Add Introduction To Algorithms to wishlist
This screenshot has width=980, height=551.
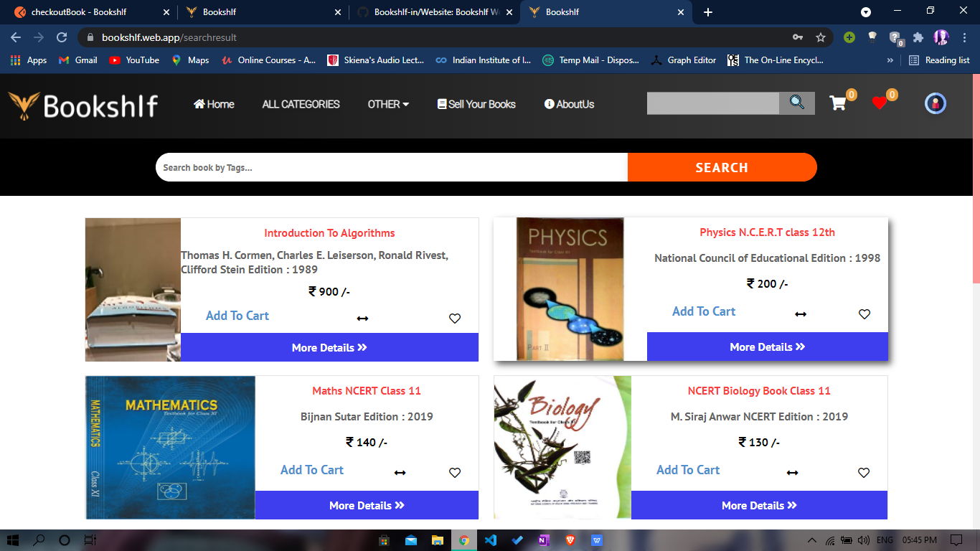455,319
